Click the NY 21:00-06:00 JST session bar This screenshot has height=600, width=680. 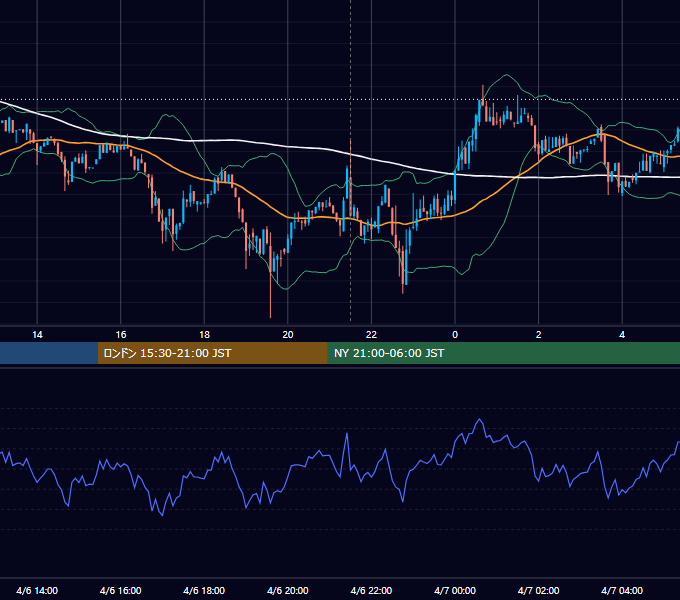point(503,353)
